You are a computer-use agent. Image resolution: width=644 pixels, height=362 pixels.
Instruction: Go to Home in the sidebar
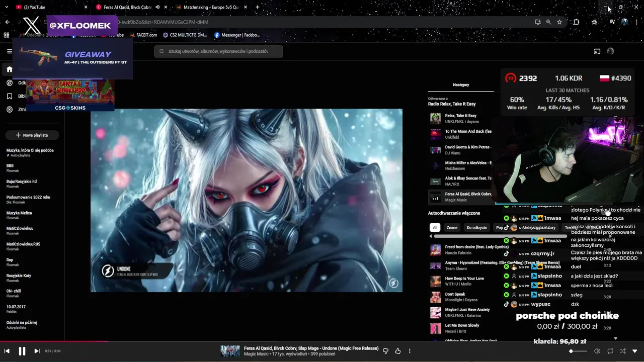[9, 69]
